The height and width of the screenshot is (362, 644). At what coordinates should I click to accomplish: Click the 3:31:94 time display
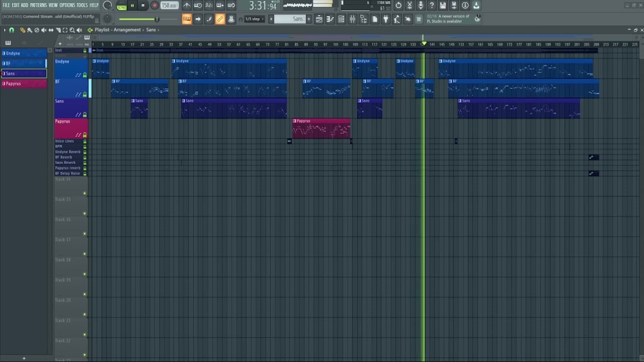pyautogui.click(x=263, y=6)
